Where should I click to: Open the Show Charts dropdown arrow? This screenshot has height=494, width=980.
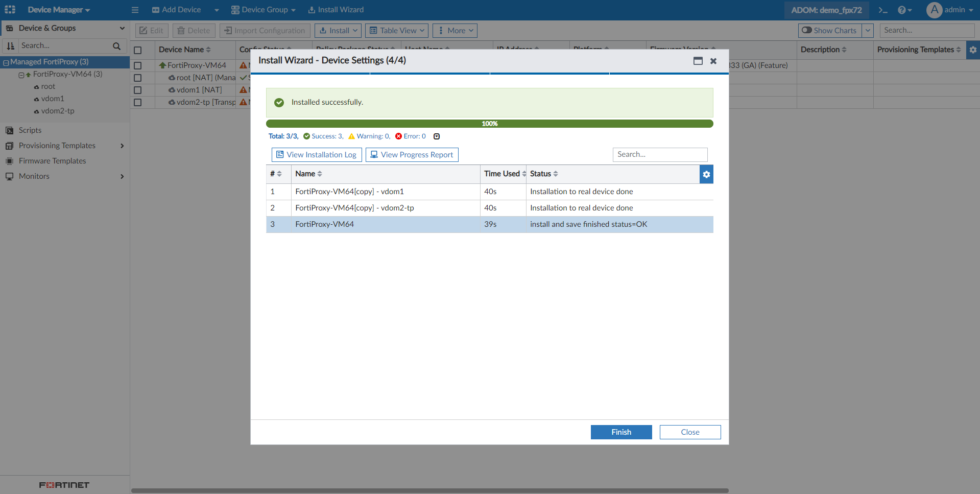pos(868,30)
